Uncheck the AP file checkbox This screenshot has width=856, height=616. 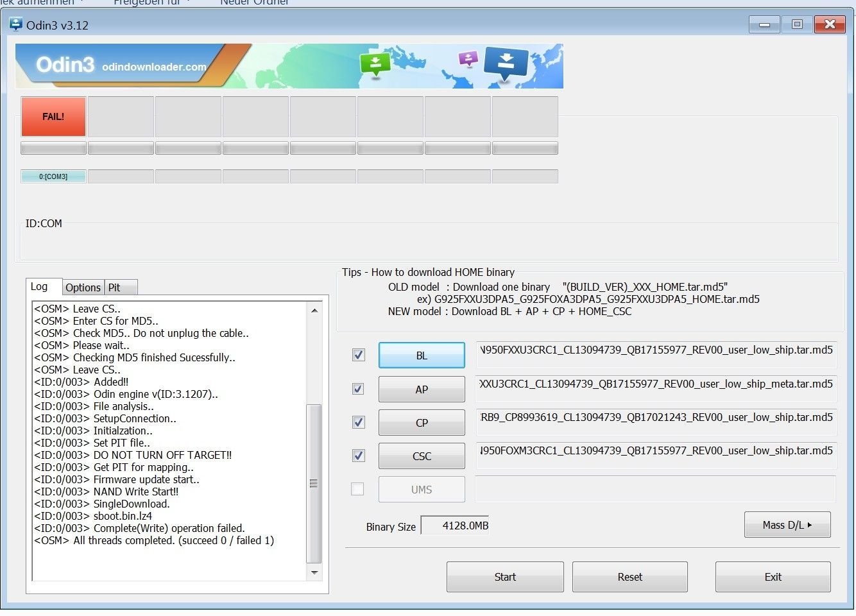(358, 389)
